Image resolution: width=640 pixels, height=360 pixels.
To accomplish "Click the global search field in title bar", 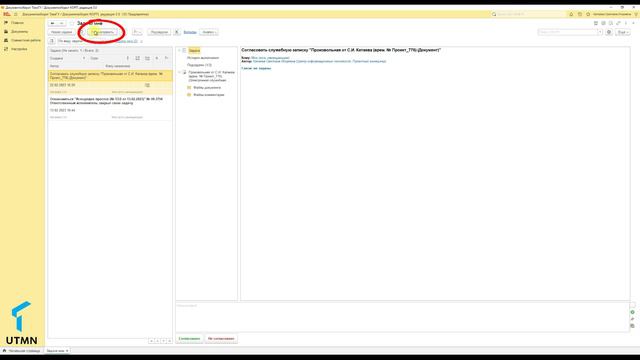I will (529, 14).
